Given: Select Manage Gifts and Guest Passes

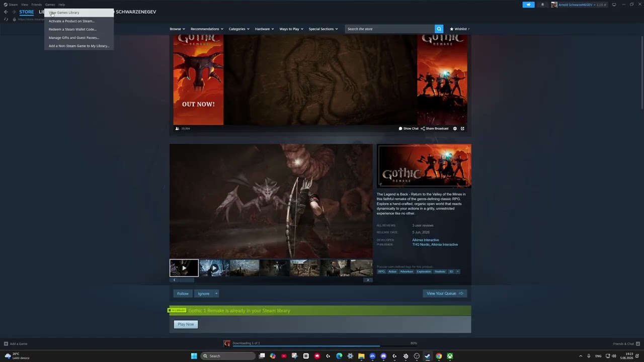Looking at the screenshot, I should click(x=78, y=38).
